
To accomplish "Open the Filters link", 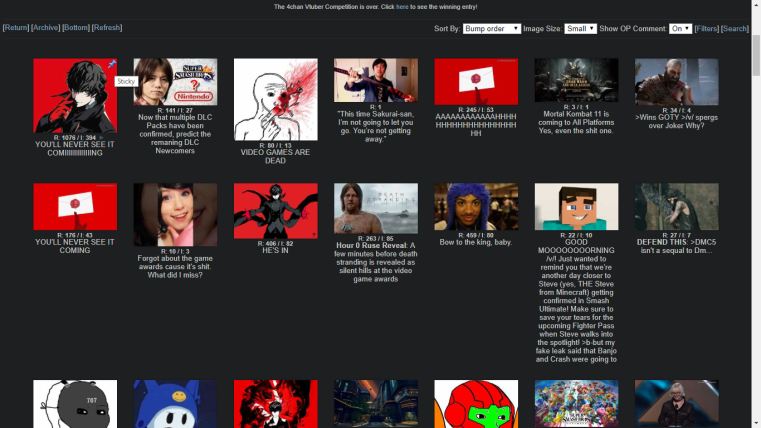I will pos(707,29).
